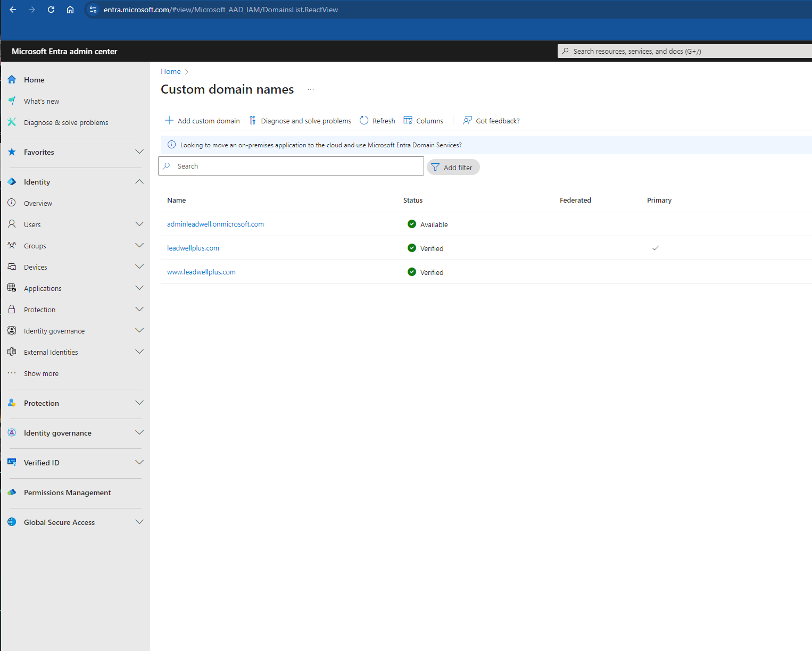Click Add custom domain button
812x651 pixels.
(202, 121)
